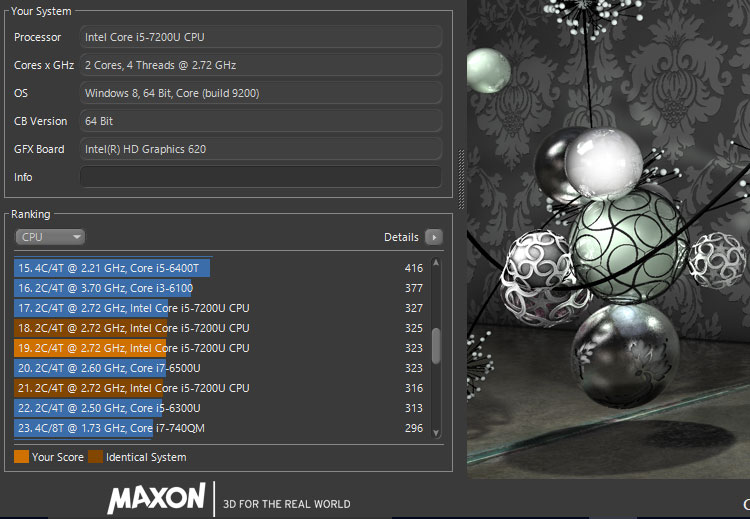Click the Identical System brown swatch
The height and width of the screenshot is (519, 750).
click(95, 457)
